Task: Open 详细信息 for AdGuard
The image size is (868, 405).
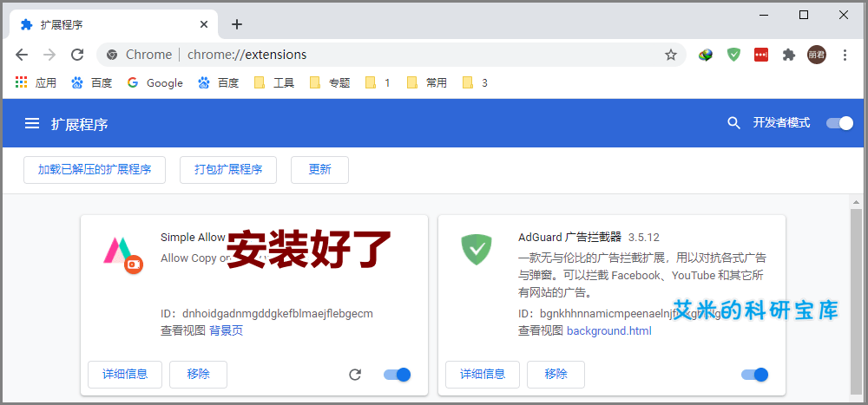Action: click(x=483, y=375)
